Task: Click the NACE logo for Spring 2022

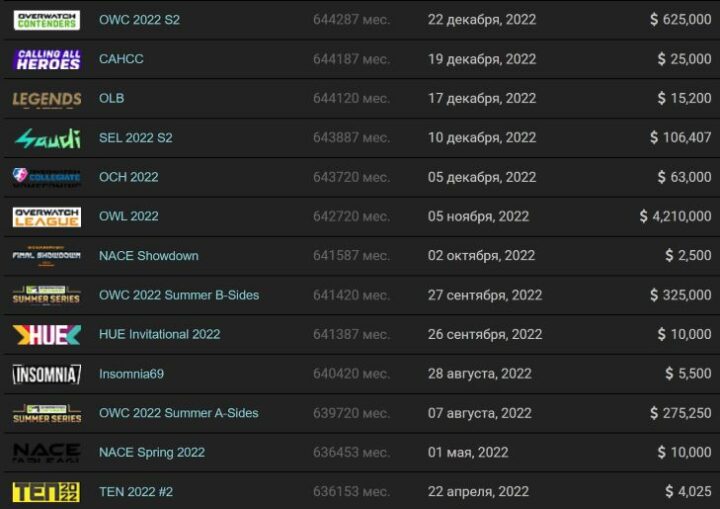Action: coord(47,452)
